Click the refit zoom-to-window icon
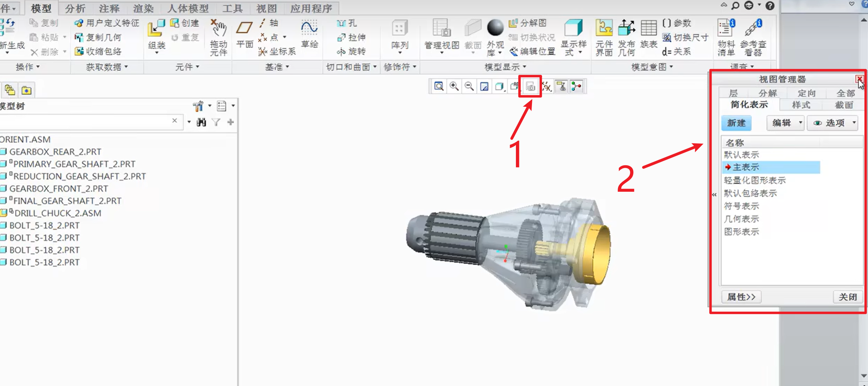868x386 pixels. [439, 86]
